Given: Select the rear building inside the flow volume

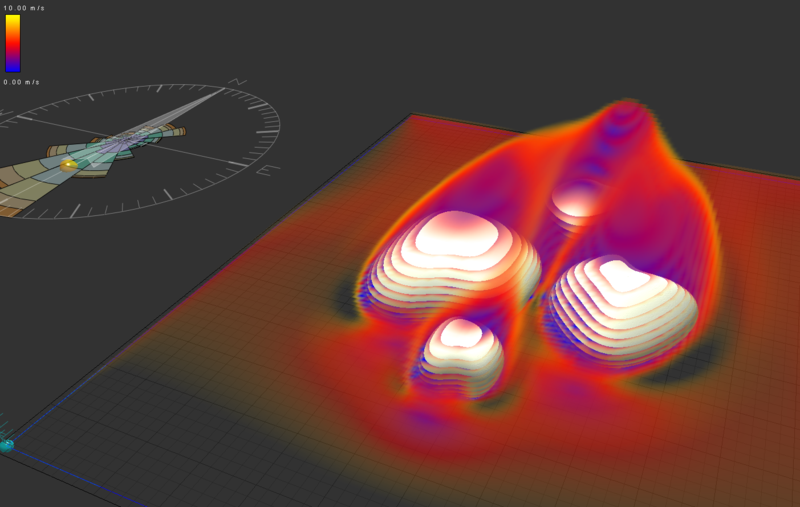Looking at the screenshot, I should click(x=577, y=203).
